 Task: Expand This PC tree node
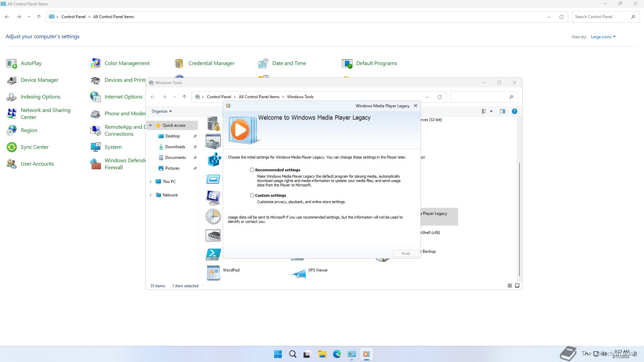(x=151, y=182)
